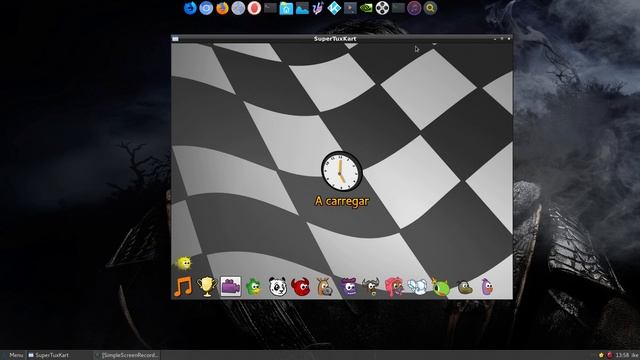Open the terminal icon beside the home folder icon

270,8
